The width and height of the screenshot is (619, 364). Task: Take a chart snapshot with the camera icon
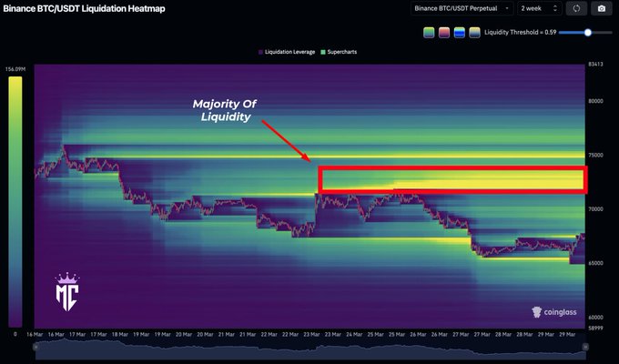click(601, 8)
